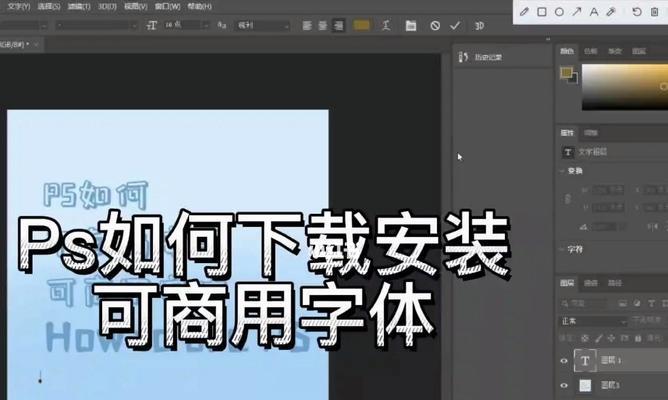Switch to the 图层 tab
Viewport: 668px width, 400px height.
click(567, 283)
